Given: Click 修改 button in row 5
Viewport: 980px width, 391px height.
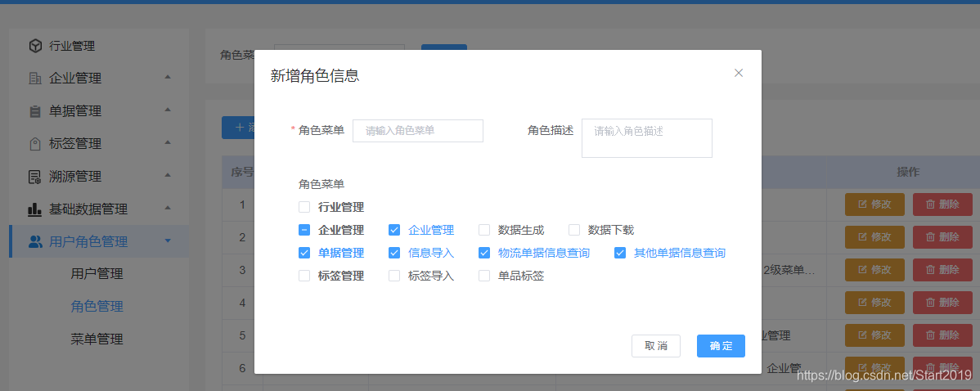Looking at the screenshot, I should tap(874, 335).
